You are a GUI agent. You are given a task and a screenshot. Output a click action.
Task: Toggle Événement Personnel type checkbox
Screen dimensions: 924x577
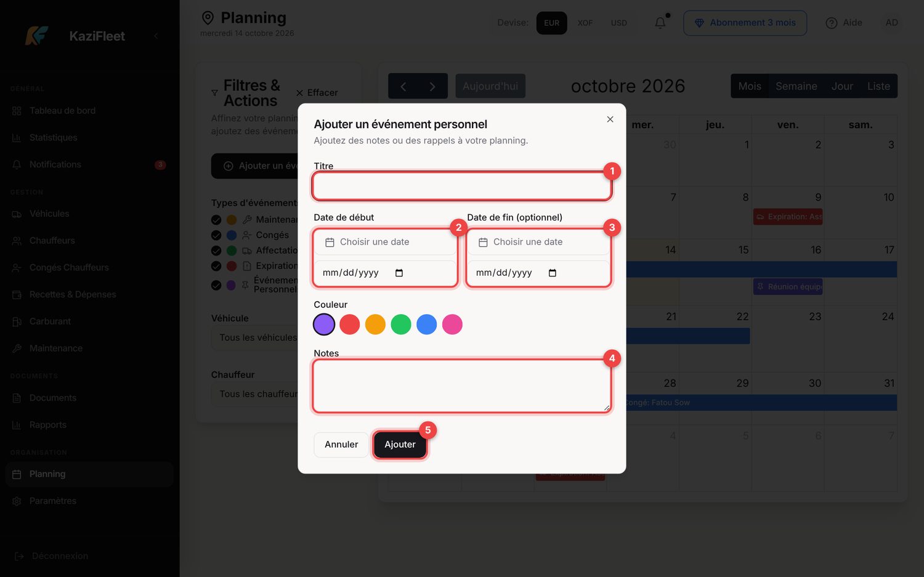coord(216,285)
